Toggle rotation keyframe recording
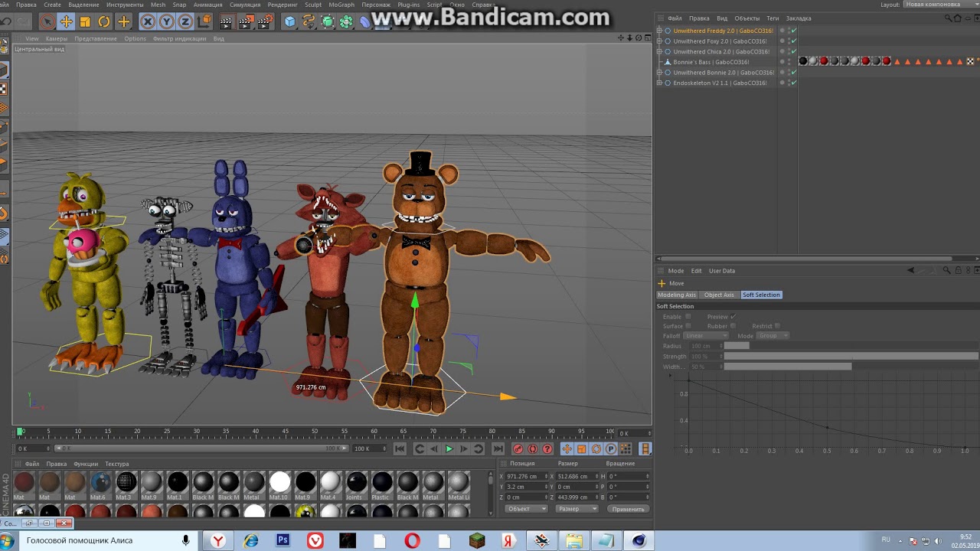Image resolution: width=980 pixels, height=551 pixels. click(x=596, y=449)
